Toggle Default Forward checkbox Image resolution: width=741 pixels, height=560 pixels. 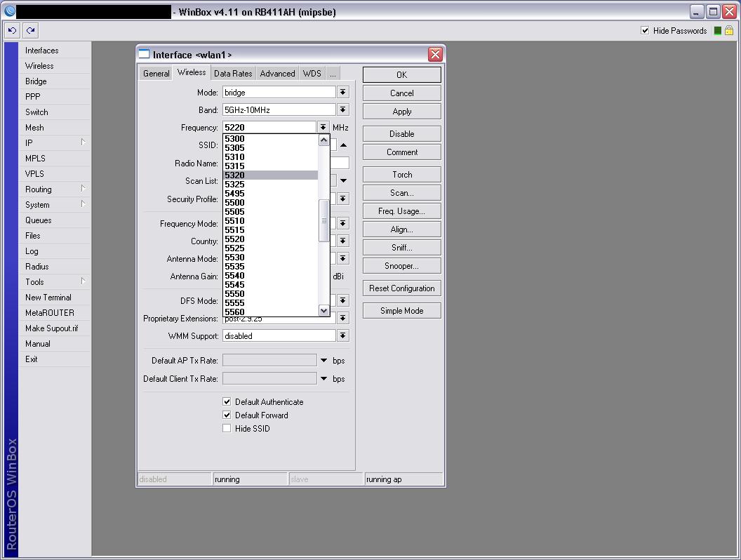227,415
